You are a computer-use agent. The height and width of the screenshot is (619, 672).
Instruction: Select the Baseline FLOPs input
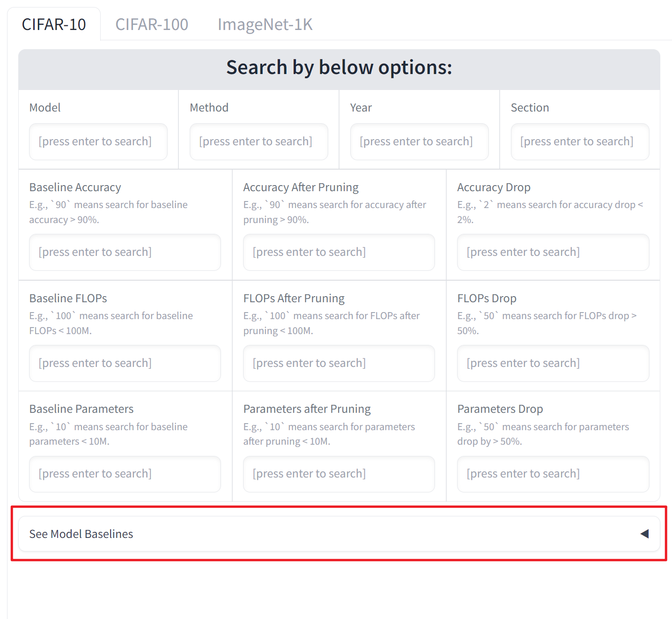click(x=125, y=363)
